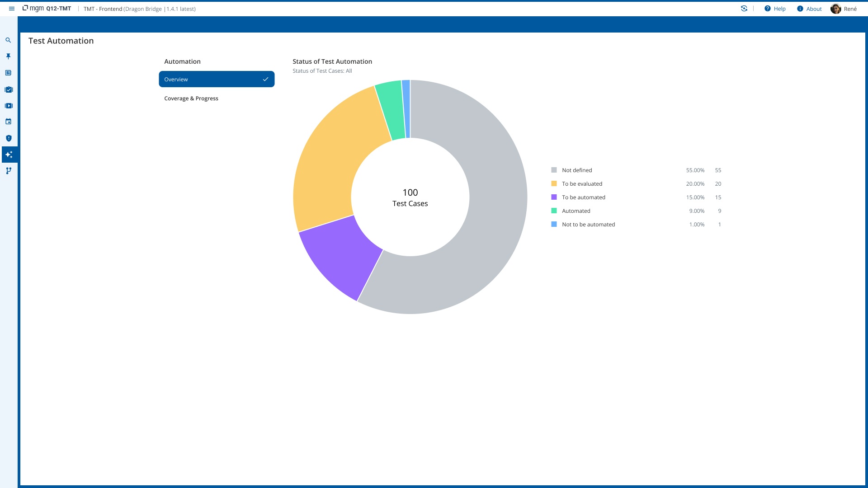868x488 pixels.
Task: Open the pinned items sidebar icon
Action: point(8,56)
